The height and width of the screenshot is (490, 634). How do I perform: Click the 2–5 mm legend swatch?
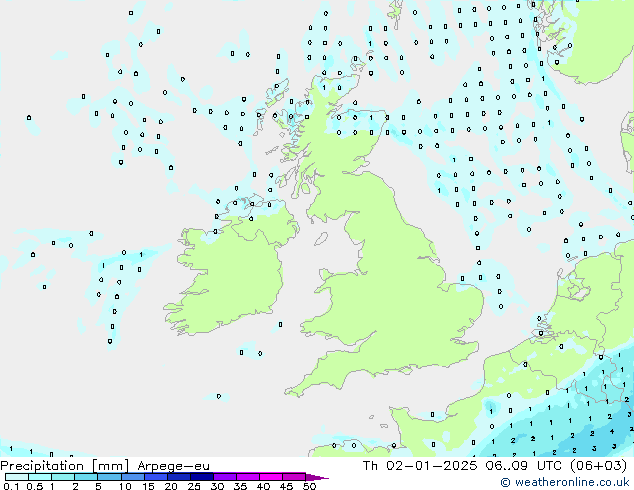pos(86,477)
